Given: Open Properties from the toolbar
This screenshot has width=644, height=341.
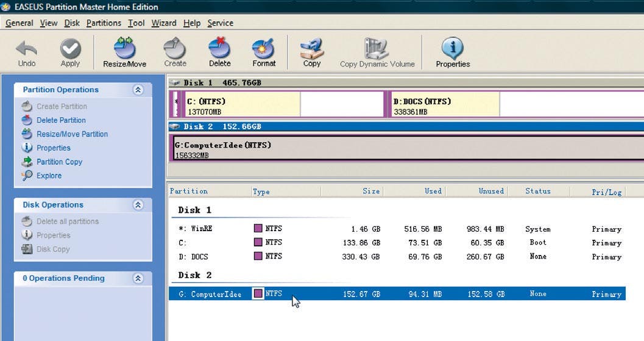Looking at the screenshot, I should [453, 48].
